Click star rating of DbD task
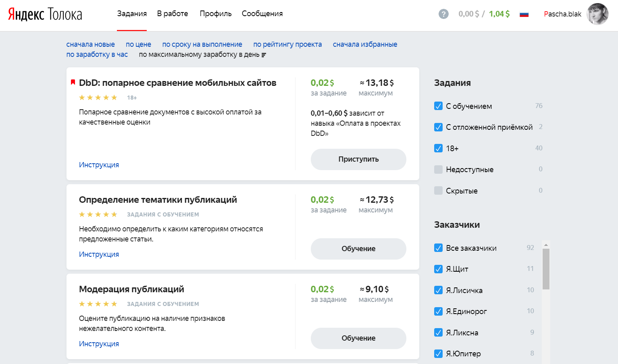Screen dimensions: 618x364 click(x=98, y=98)
